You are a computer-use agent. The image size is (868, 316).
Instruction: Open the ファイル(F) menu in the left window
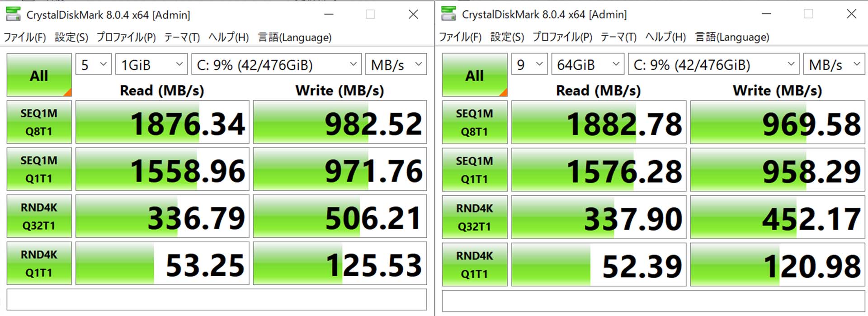tap(25, 37)
